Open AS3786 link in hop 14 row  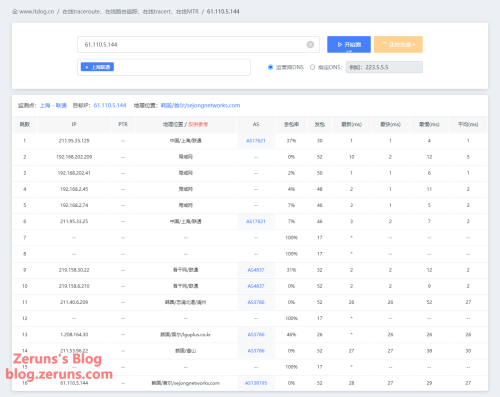256,351
